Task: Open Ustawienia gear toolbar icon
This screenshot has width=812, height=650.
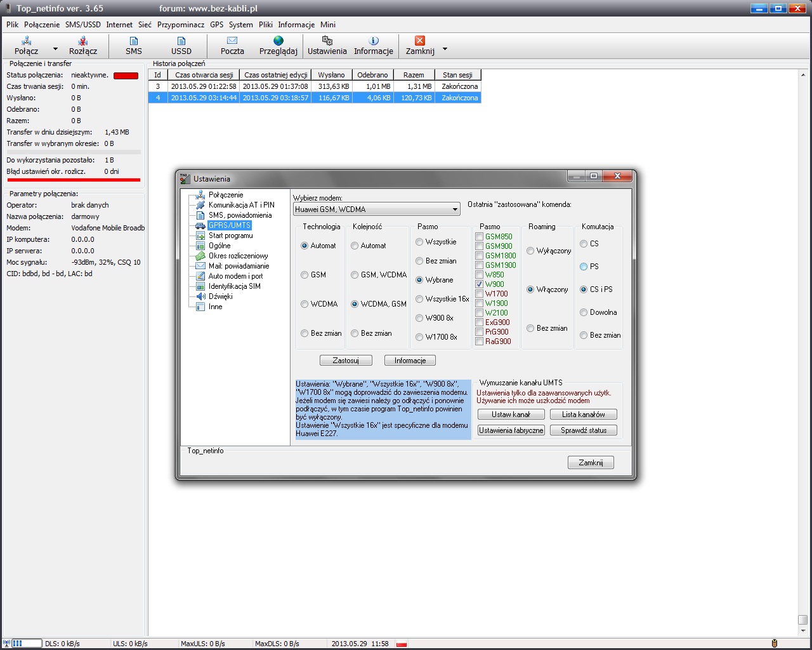Action: 327,41
